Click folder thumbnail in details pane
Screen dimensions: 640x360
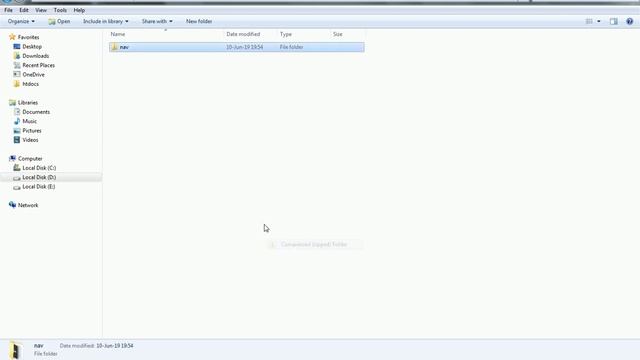click(16, 351)
